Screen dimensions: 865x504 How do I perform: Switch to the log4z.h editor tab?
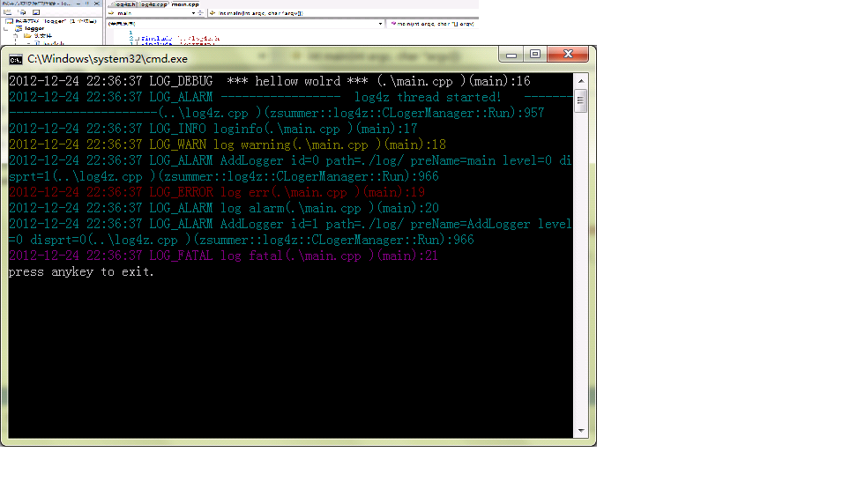point(123,4)
